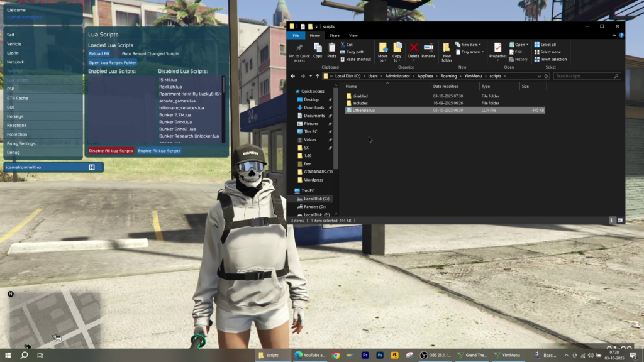Click Pin to Quick access icon
Viewport: 644px width, 362px height.
[299, 48]
